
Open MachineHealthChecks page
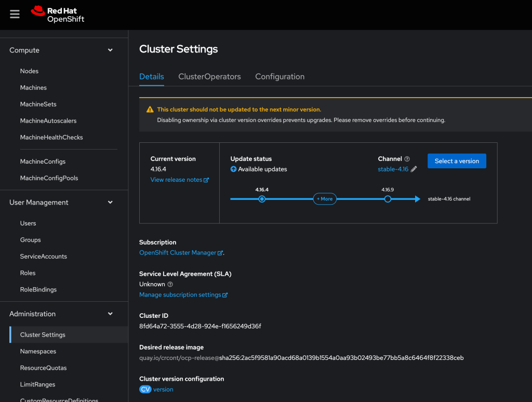click(51, 138)
